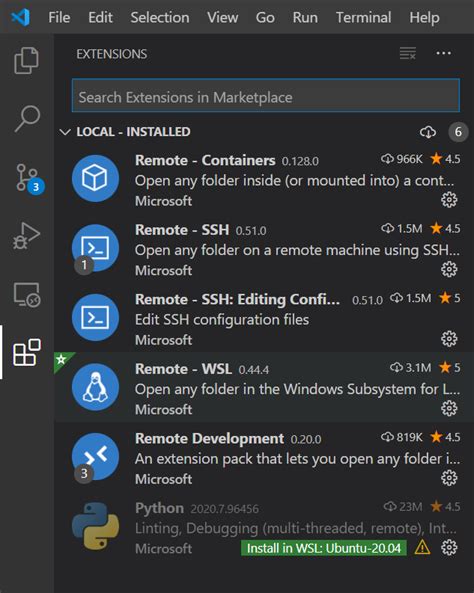Select Remote - Containers extension title

[205, 160]
